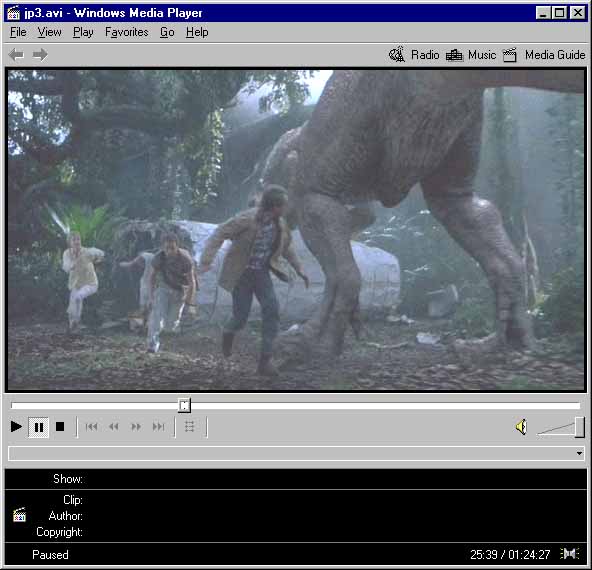The width and height of the screenshot is (592, 570).
Task: Stop the video playback
Action: coord(60,427)
